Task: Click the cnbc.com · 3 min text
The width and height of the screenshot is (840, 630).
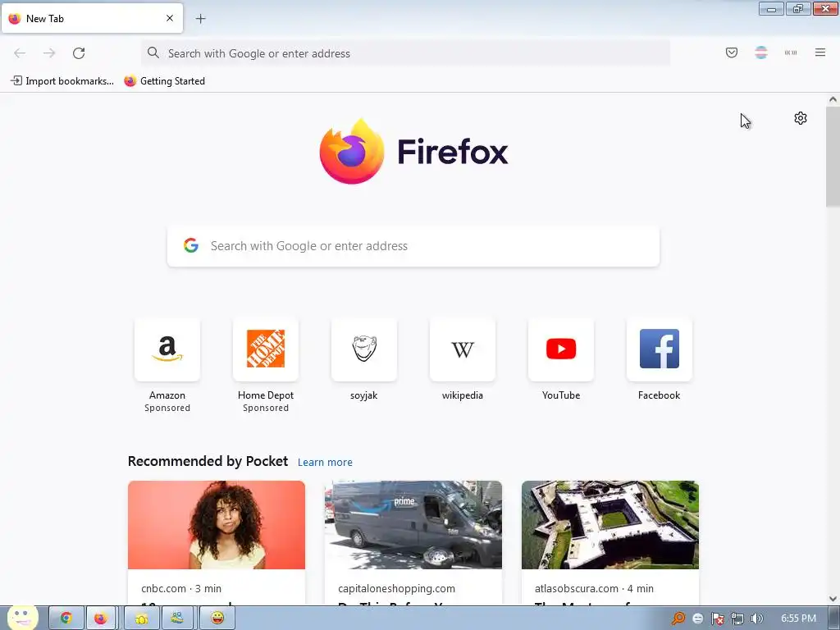Action: click(x=181, y=588)
